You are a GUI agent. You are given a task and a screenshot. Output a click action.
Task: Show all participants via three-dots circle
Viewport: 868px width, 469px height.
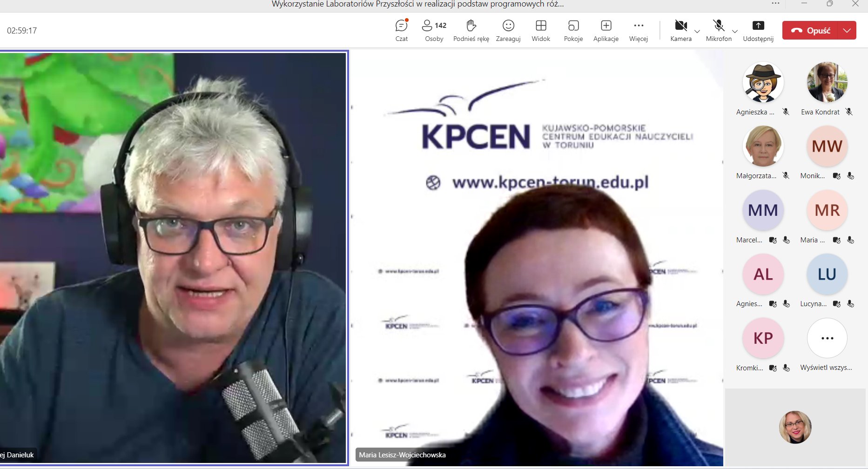[827, 338]
